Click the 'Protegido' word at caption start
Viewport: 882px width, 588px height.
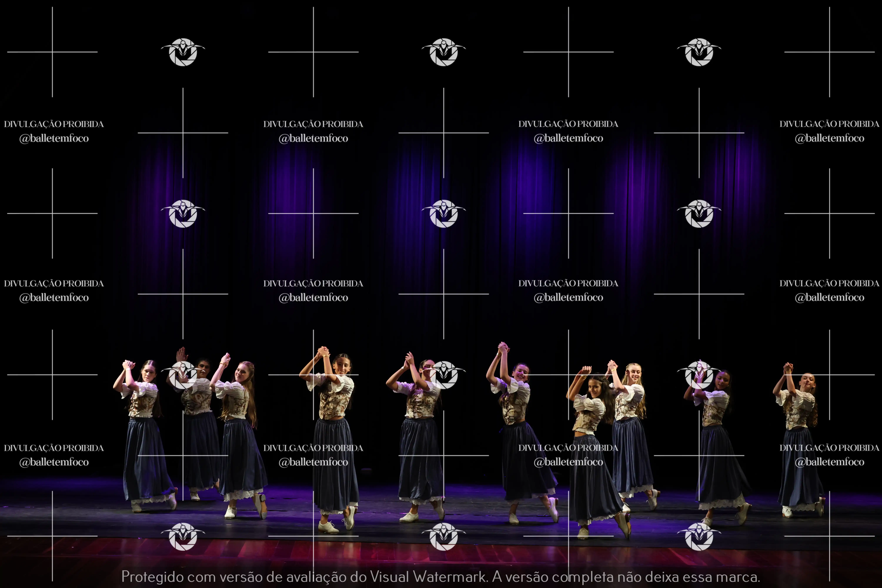click(152, 576)
